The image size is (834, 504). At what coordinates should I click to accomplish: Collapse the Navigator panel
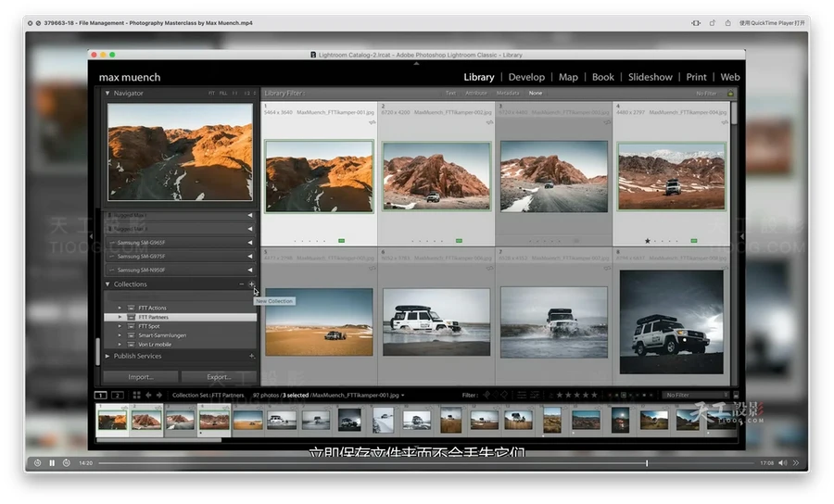click(x=107, y=93)
